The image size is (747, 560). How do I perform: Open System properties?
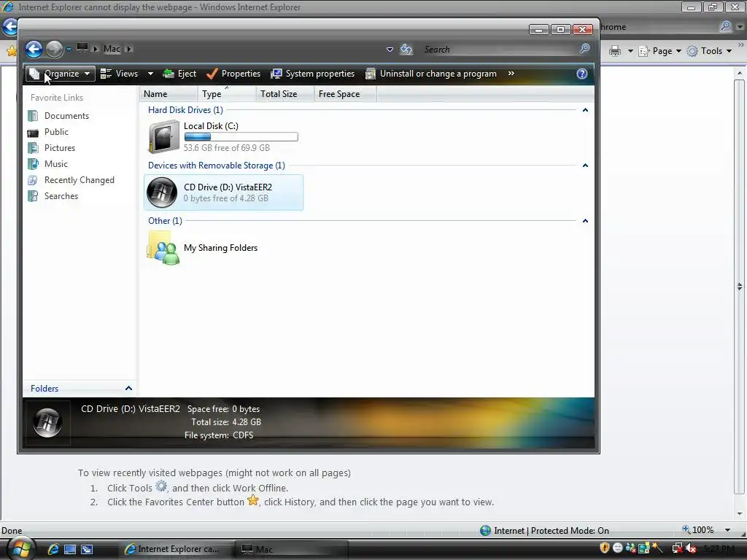(x=313, y=74)
